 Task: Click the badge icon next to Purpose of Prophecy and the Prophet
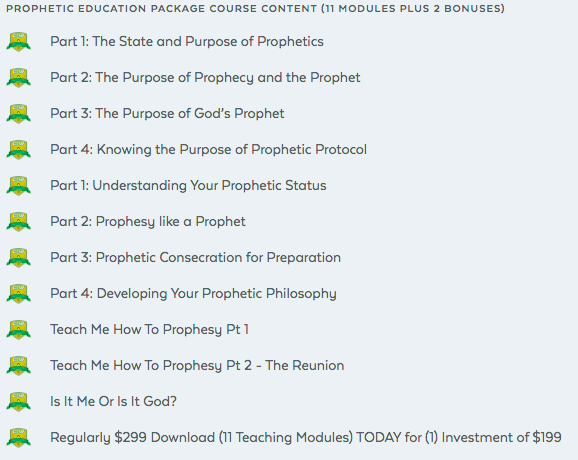(x=18, y=78)
